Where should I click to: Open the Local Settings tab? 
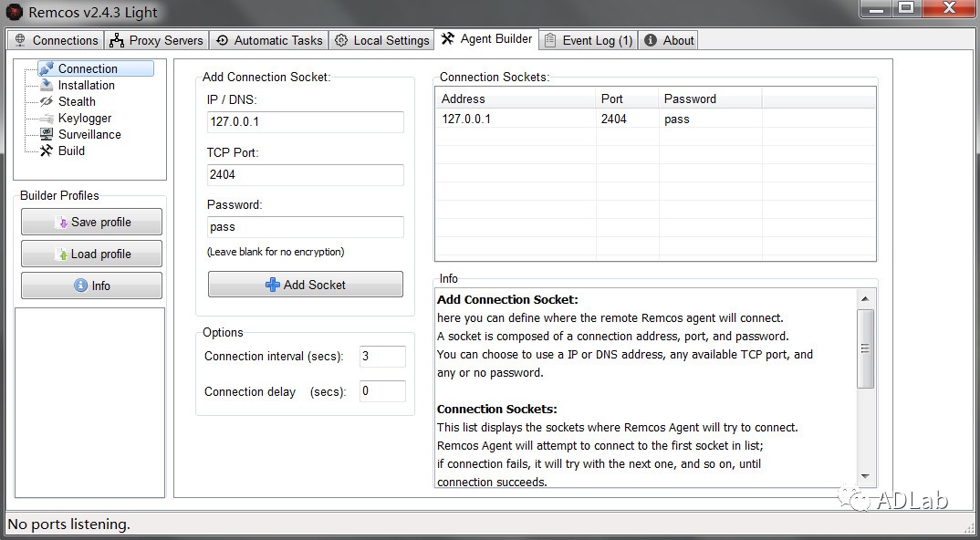(x=381, y=40)
